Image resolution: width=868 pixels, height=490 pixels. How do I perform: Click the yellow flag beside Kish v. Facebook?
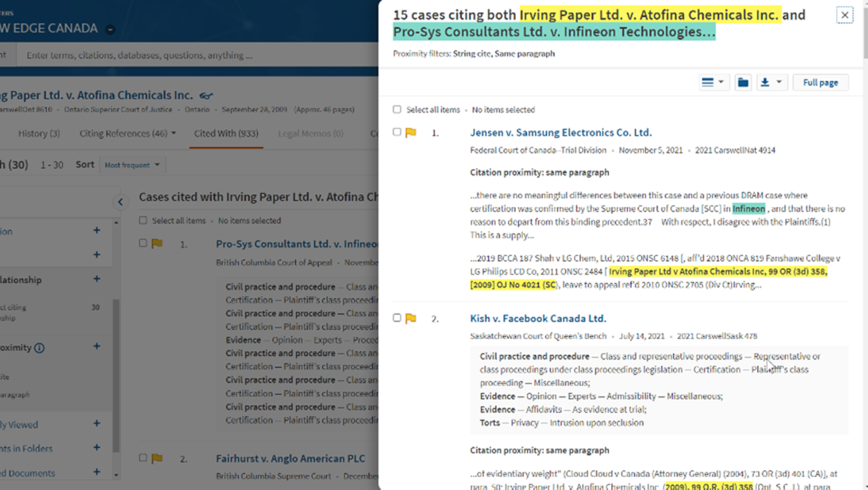(411, 319)
